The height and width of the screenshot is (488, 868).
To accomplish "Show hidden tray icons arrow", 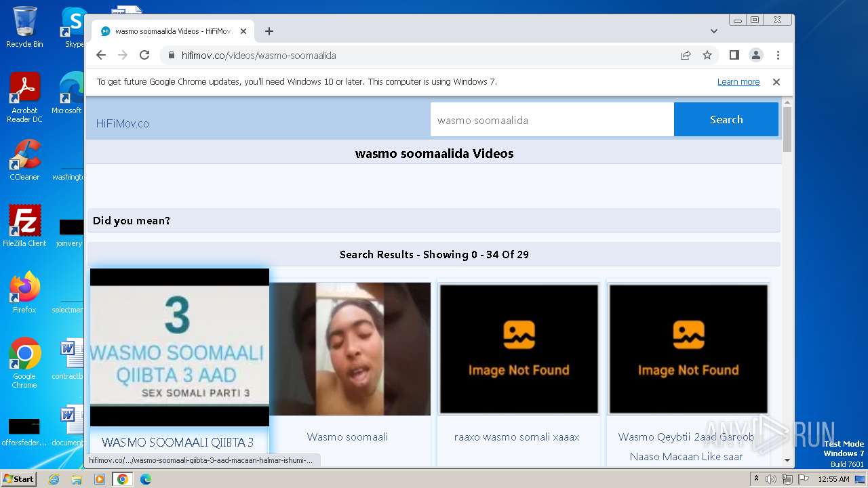I will [x=756, y=479].
